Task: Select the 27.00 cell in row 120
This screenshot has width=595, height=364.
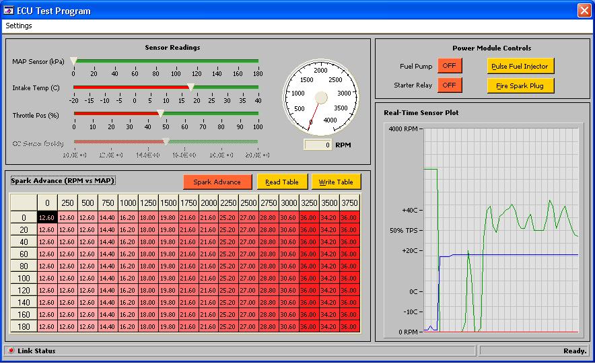Action: coord(248,291)
